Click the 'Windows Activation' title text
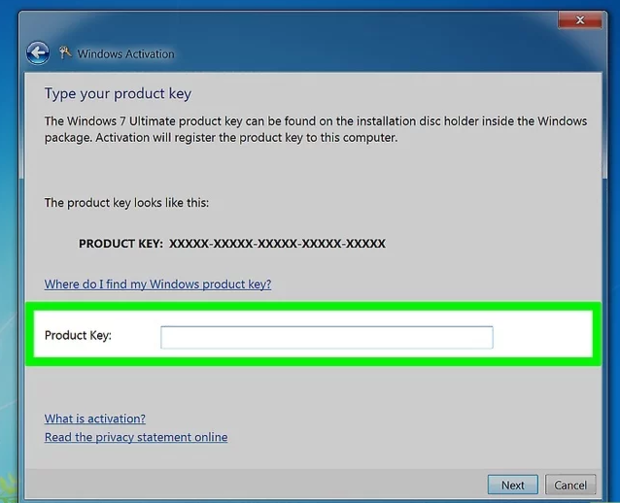 126,54
